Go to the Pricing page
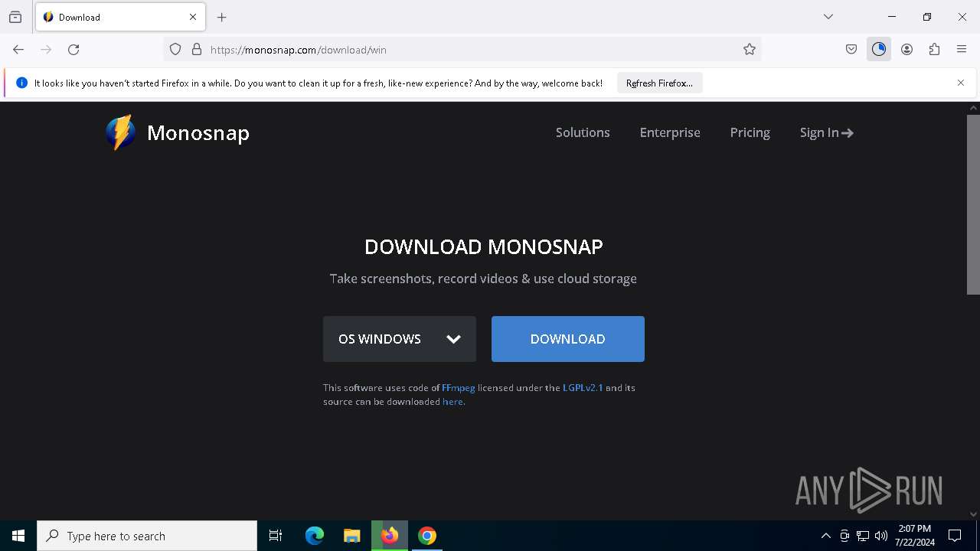 coord(750,132)
